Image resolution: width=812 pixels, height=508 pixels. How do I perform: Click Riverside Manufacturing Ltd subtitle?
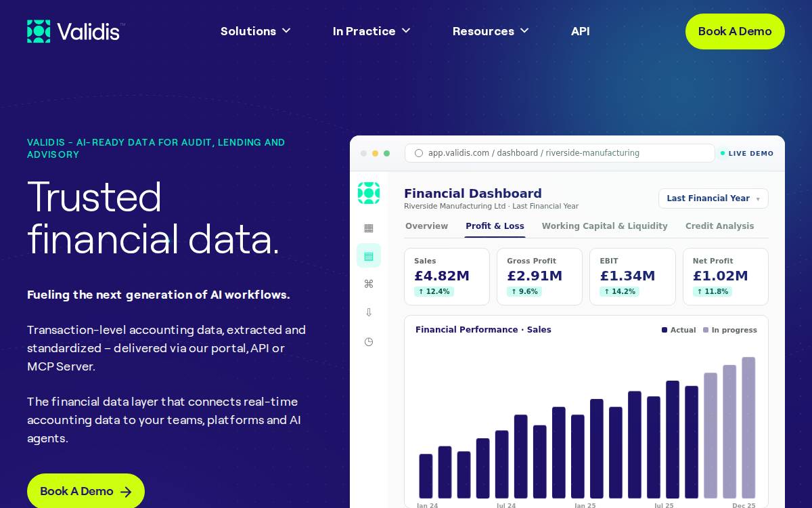[x=491, y=207]
